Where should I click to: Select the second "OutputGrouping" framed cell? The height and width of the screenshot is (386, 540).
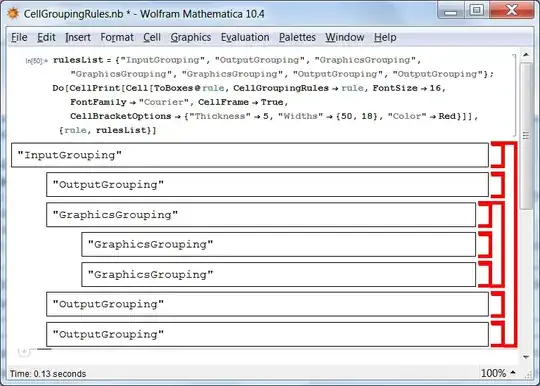tap(268, 304)
